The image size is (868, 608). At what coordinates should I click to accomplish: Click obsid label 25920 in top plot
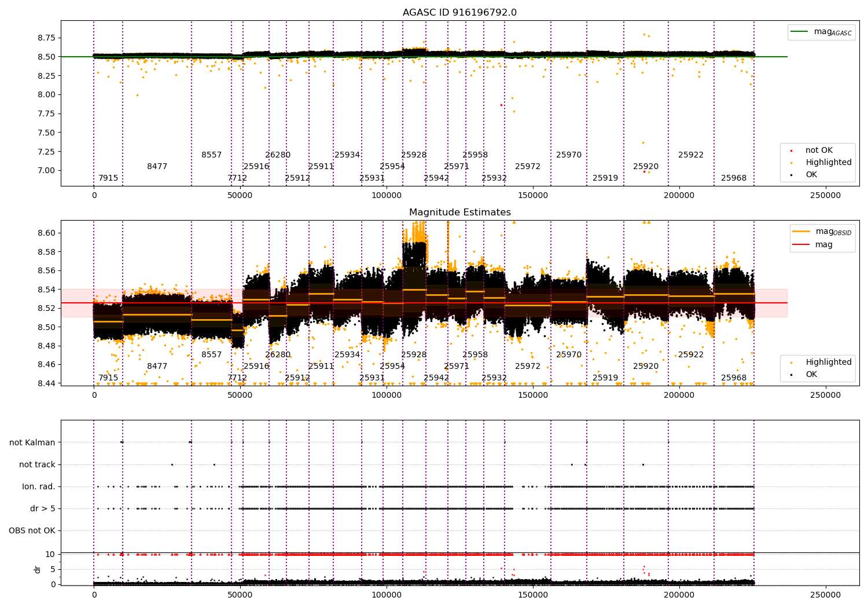click(x=646, y=167)
